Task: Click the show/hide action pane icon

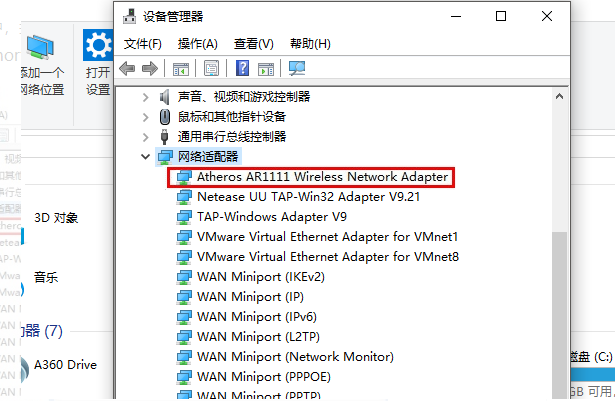Action: tap(266, 69)
